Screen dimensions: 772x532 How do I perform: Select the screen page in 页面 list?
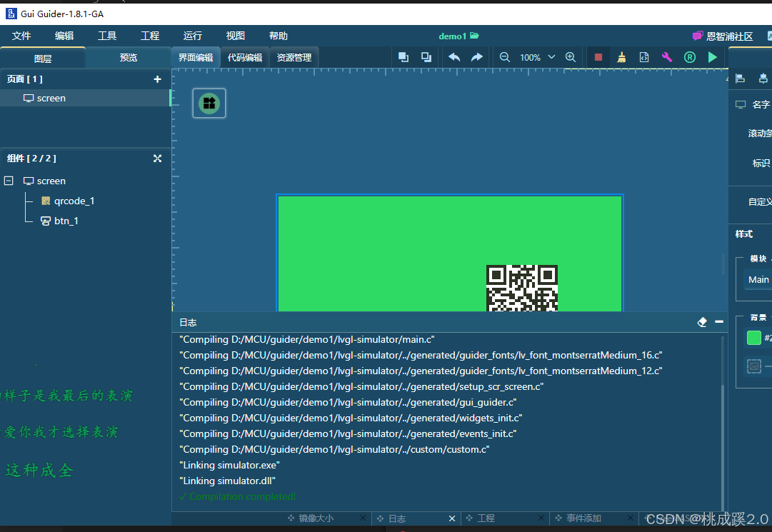(x=85, y=98)
